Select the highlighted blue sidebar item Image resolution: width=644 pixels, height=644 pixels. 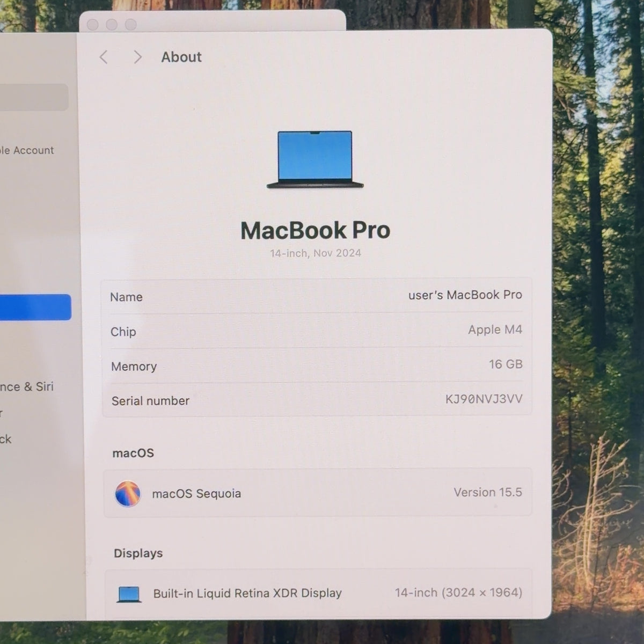pos(35,307)
